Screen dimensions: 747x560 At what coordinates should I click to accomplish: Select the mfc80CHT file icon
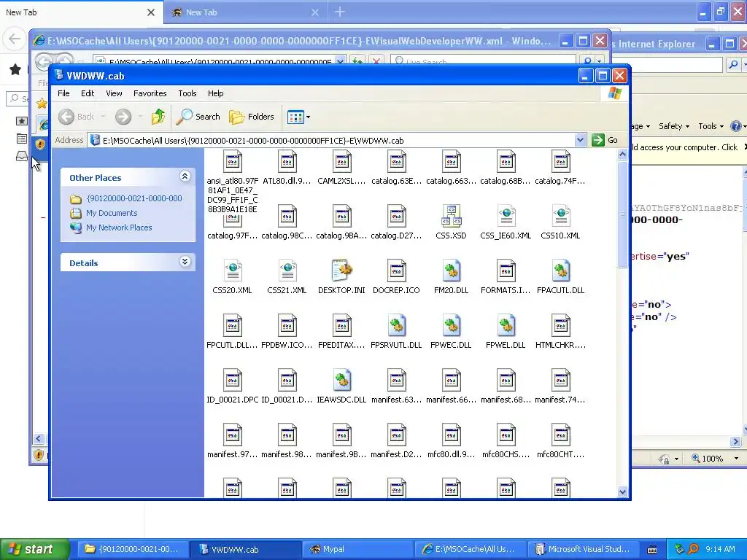pos(561,436)
